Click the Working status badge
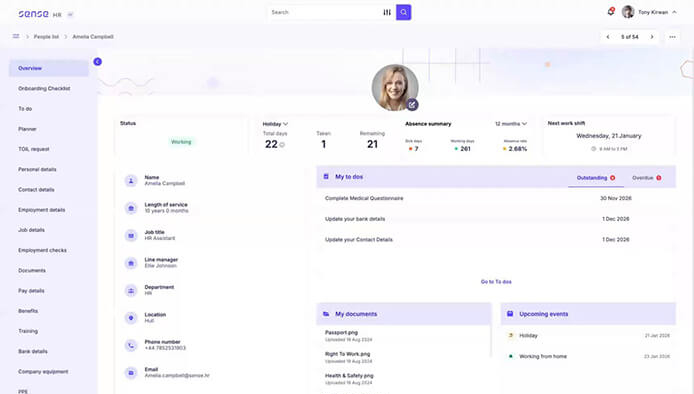 tap(181, 142)
